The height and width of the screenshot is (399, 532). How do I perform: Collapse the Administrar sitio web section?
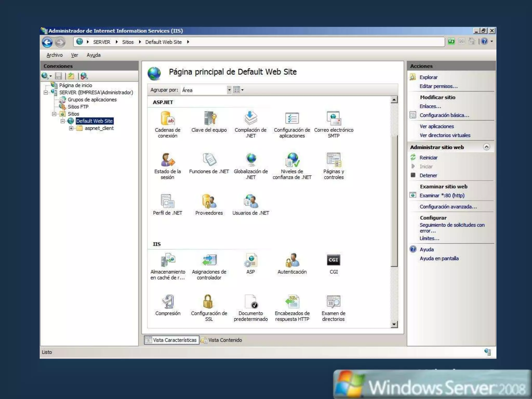point(486,147)
